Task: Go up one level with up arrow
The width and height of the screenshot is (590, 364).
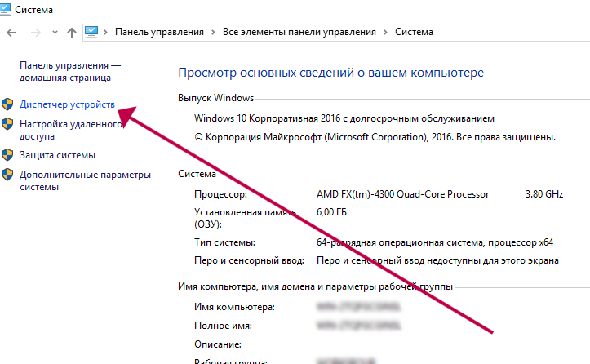Action: [72, 32]
